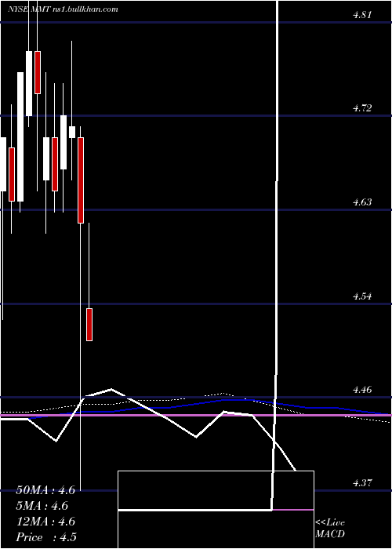Click the 'Price : 4.5' readout

(x=46, y=537)
